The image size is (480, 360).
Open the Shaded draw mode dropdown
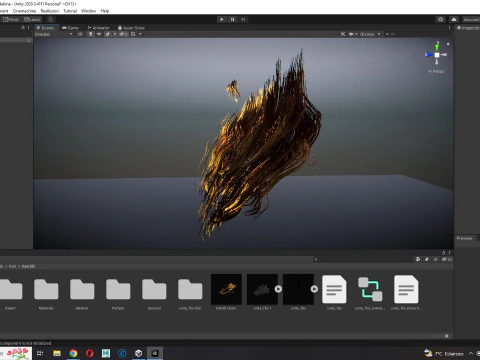(x=53, y=34)
